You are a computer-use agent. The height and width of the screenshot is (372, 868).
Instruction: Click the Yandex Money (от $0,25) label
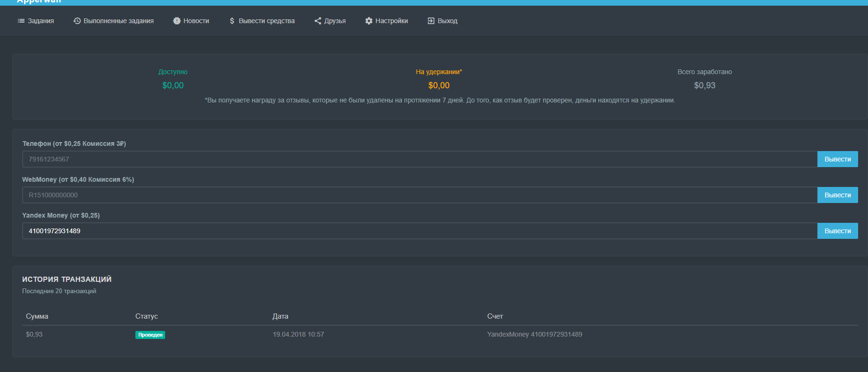[x=61, y=215]
